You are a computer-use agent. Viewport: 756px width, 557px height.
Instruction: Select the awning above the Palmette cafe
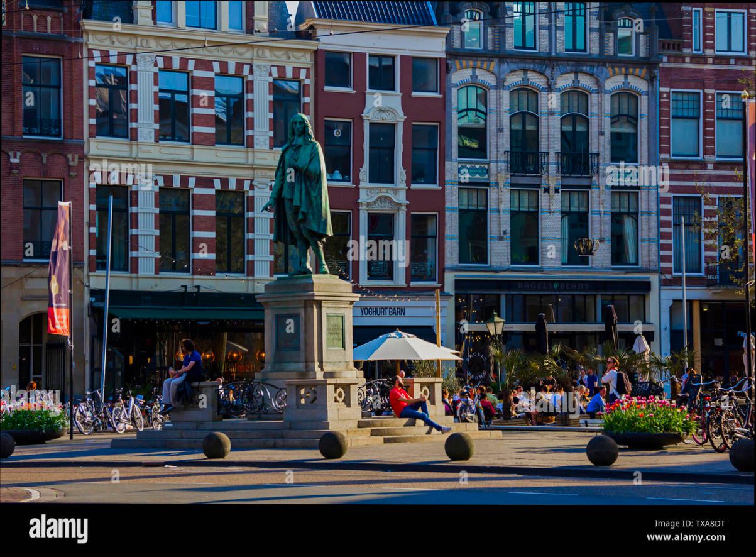[x=189, y=314]
